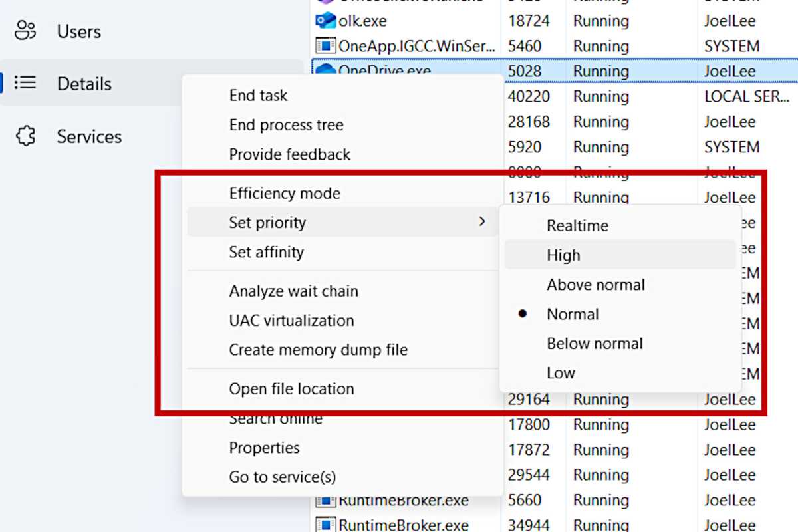The height and width of the screenshot is (532, 798).
Task: Choose Open file location
Action: click(291, 388)
